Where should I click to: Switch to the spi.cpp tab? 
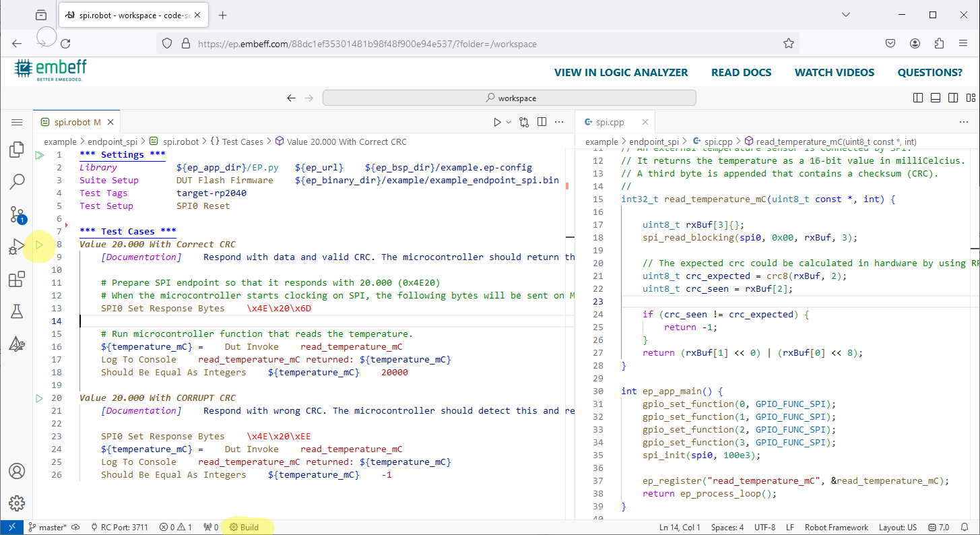(x=608, y=122)
